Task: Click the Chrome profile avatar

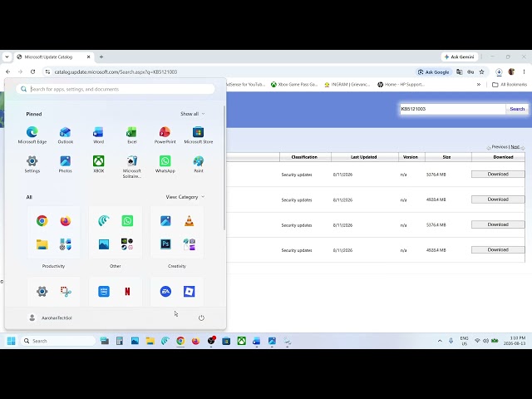Action: 511,72
